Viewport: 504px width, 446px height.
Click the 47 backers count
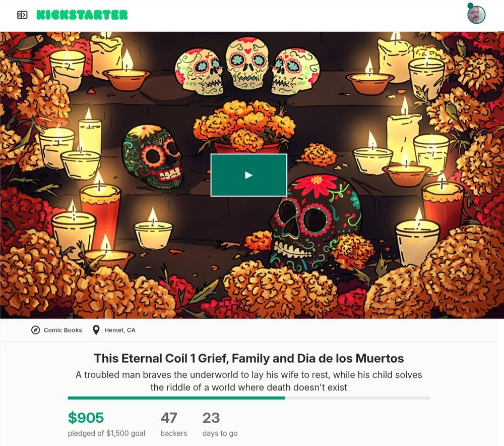pos(169,418)
